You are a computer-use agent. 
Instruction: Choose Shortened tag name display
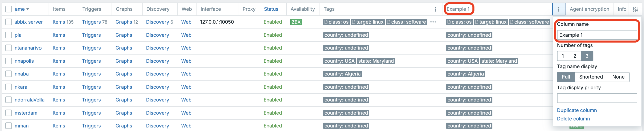pos(591,77)
